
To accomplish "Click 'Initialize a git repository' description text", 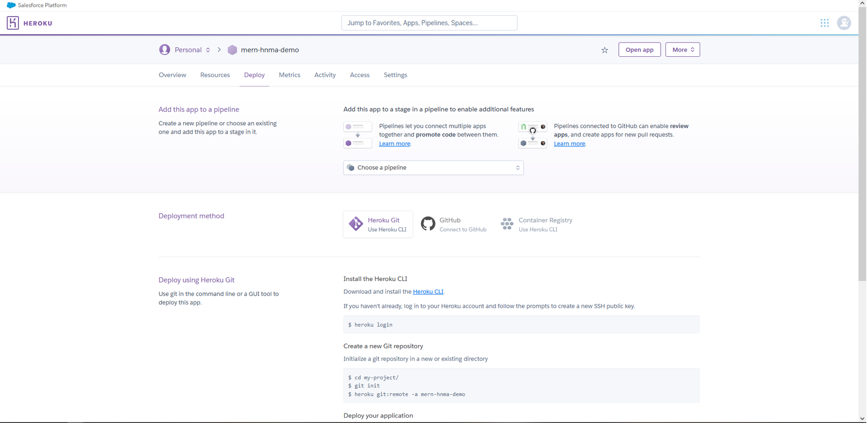I will 416,359.
